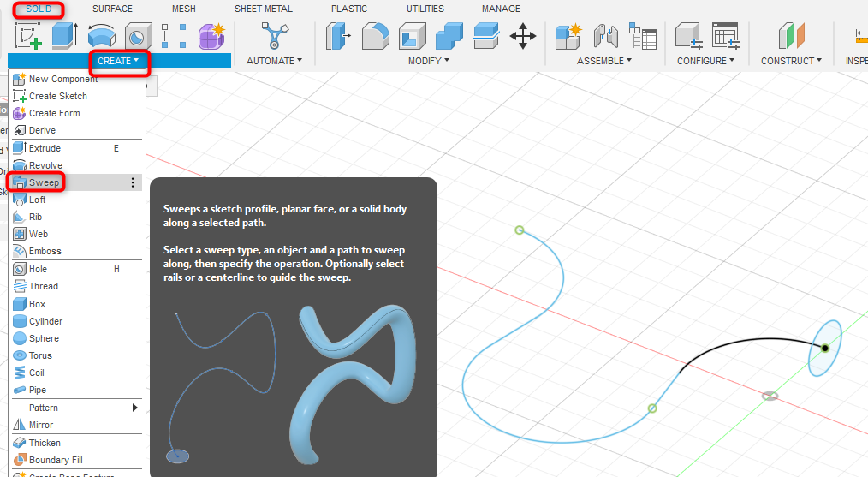Screen dimensions: 868x477
Task: Switch to the SURFACE tab
Action: [112, 9]
